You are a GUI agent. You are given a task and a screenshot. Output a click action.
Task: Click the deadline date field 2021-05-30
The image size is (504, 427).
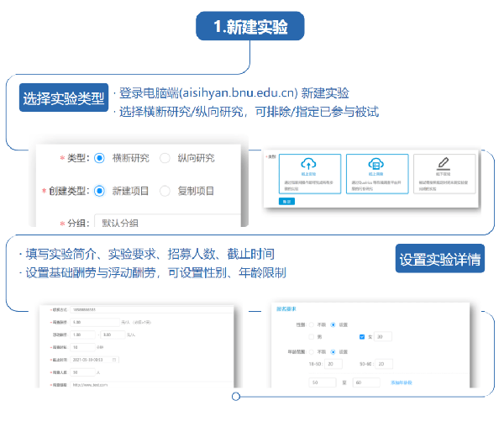tap(91, 360)
